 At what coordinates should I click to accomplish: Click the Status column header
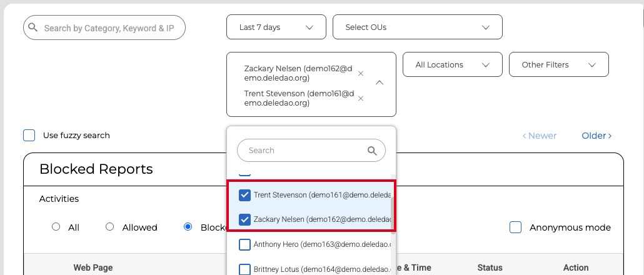click(490, 267)
